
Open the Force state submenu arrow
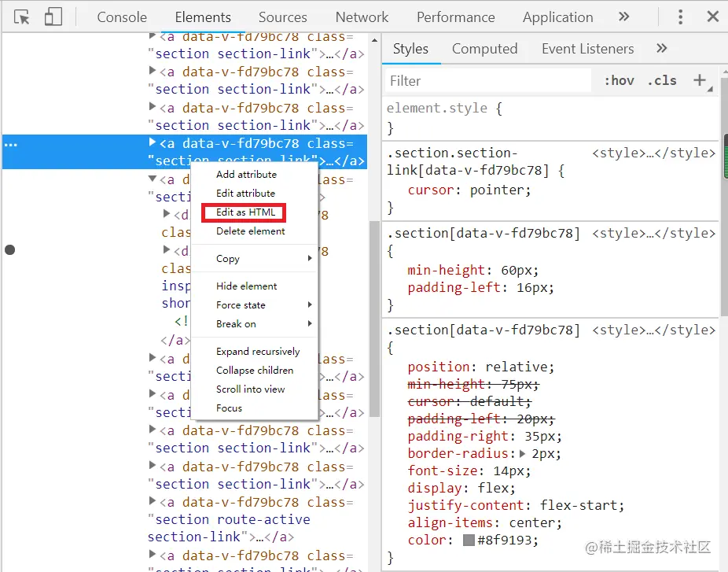(310, 304)
